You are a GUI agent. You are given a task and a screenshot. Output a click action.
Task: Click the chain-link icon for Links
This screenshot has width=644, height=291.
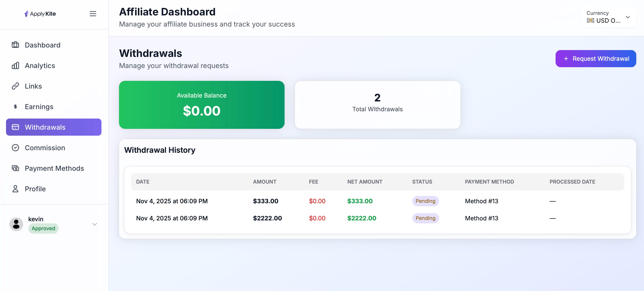[x=15, y=86]
